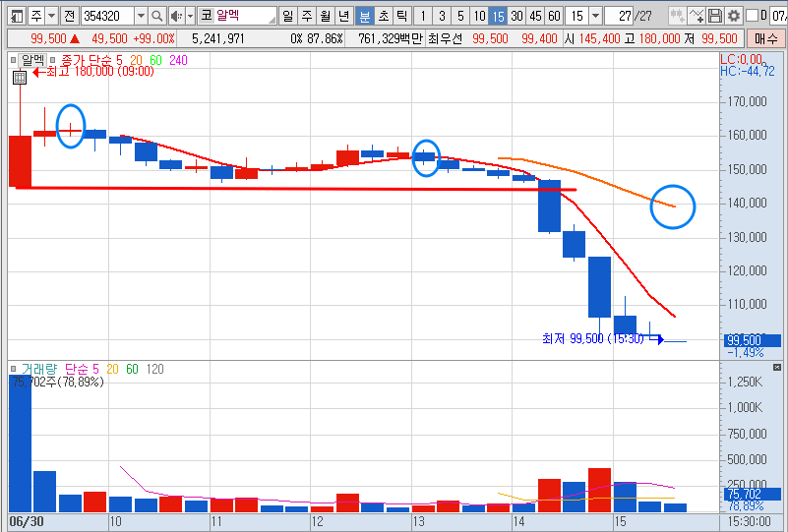Click the 최우선 label in quote bar
Image resolution: width=788 pixels, height=532 pixels.
(446, 38)
